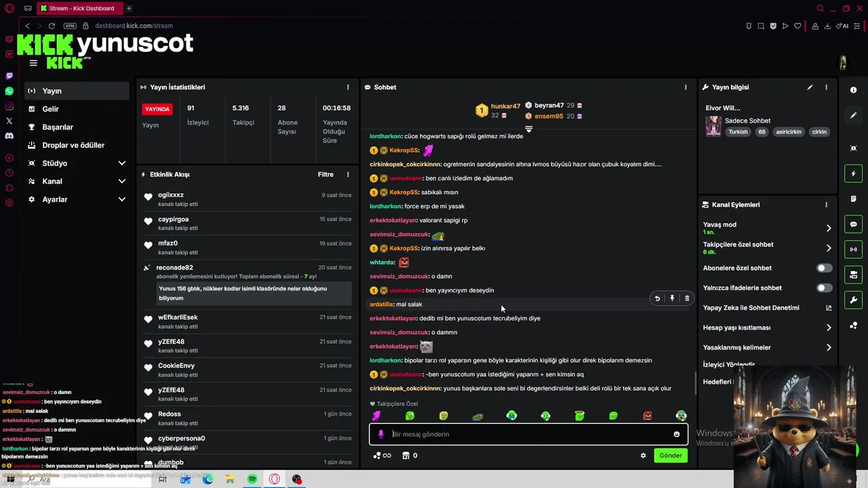Viewport: 868px width, 488px height.
Task: Open the emoji picker in message box
Action: pos(676,434)
